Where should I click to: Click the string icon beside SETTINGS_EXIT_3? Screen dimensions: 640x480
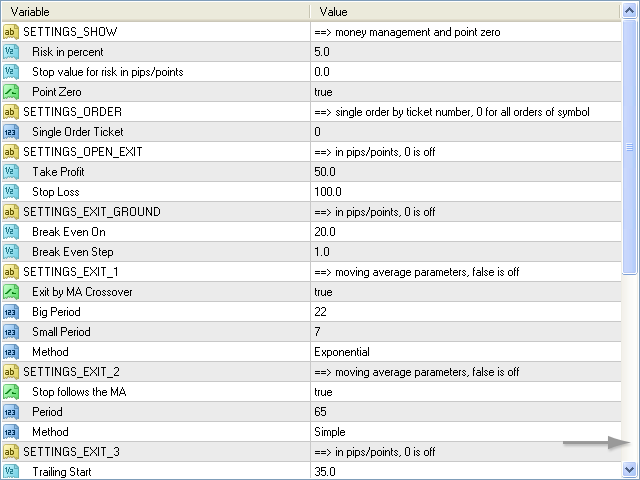tap(10, 452)
